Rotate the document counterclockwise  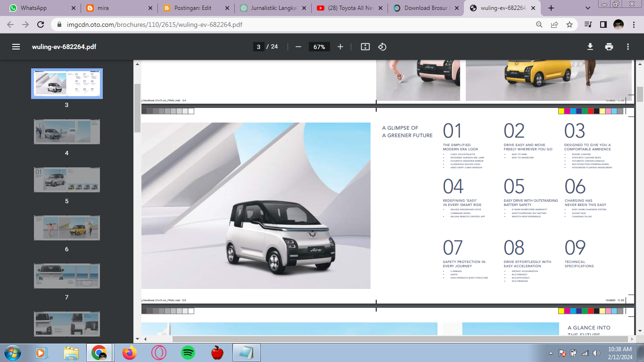click(382, 47)
